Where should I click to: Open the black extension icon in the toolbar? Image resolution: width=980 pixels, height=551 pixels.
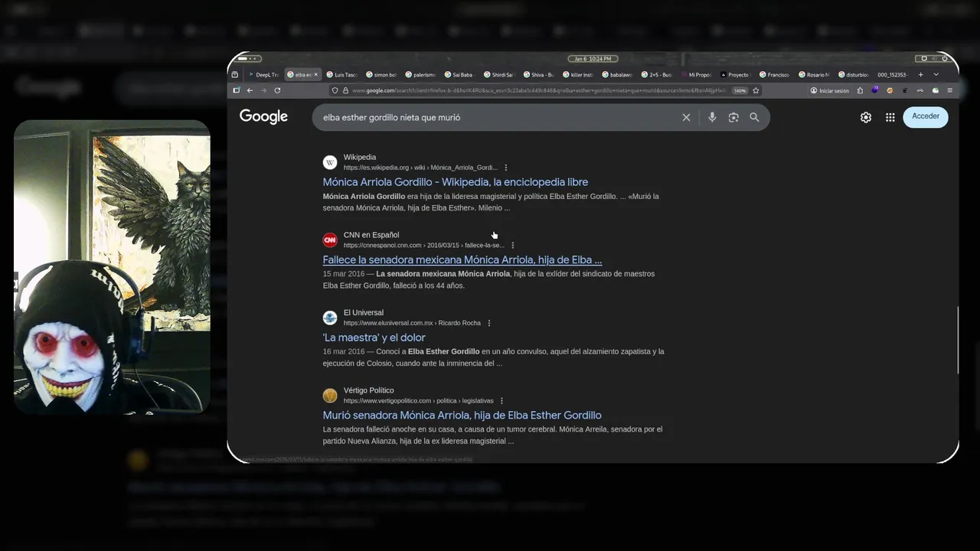[x=905, y=90]
